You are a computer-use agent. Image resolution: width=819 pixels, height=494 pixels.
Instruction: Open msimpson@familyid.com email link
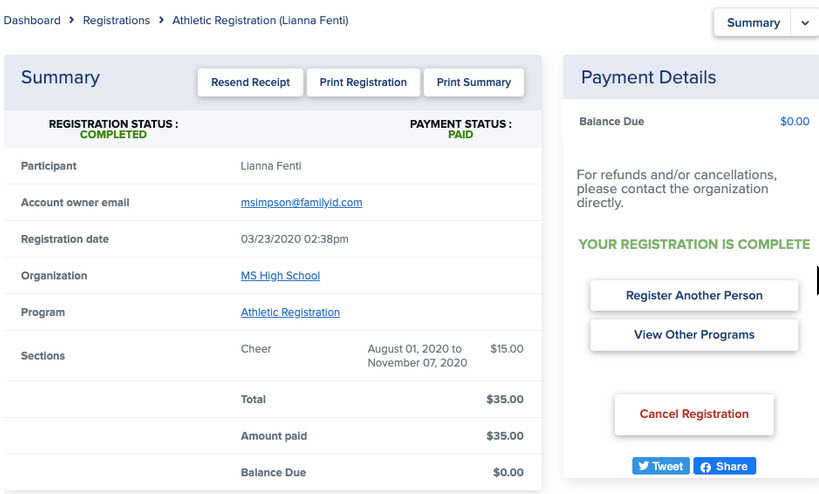[301, 203]
